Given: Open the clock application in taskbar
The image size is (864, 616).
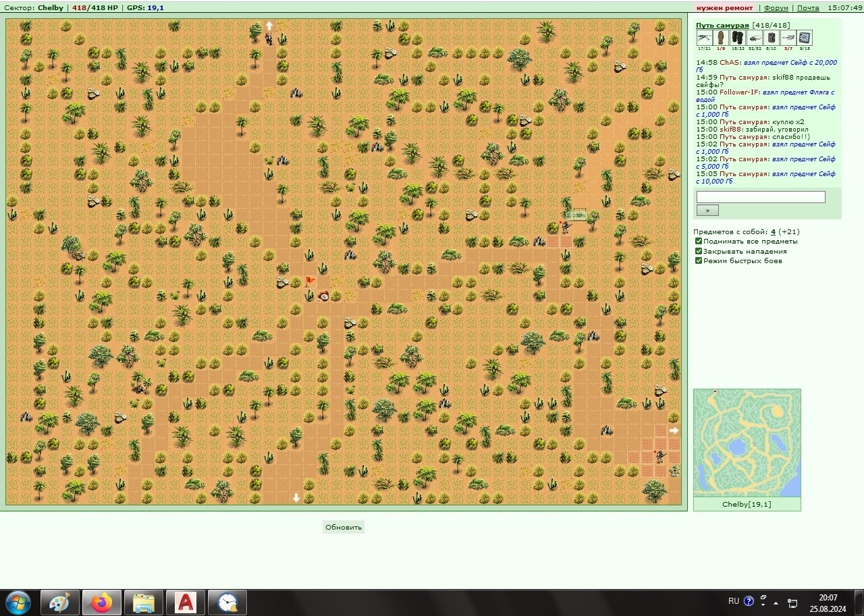Looking at the screenshot, I should (227, 603).
